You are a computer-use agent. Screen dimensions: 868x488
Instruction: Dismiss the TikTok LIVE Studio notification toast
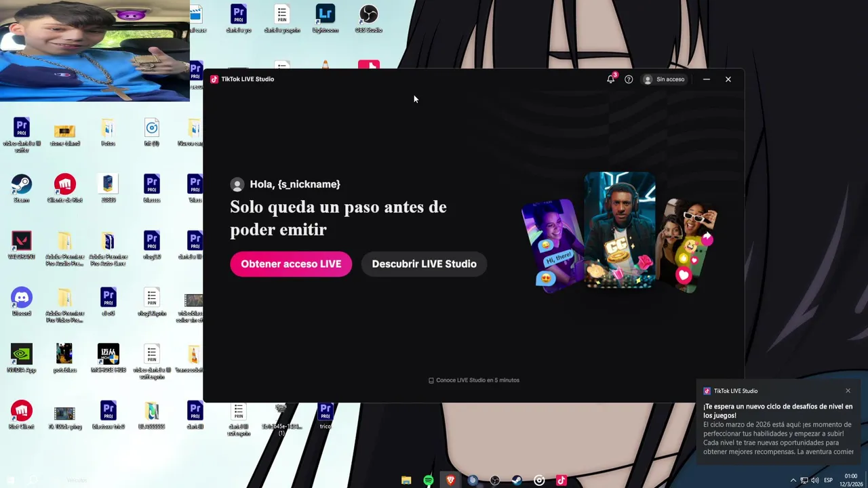[x=848, y=390]
